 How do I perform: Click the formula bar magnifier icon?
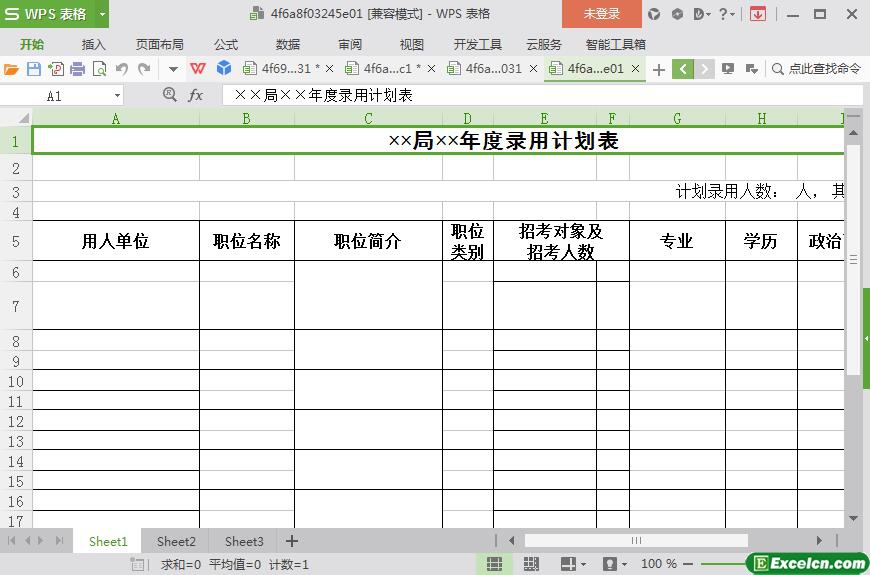(x=170, y=94)
